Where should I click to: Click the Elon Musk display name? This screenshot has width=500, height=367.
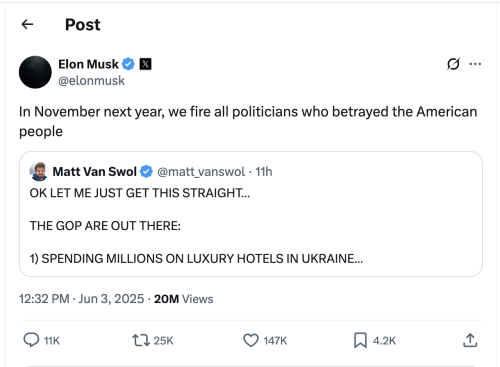pos(88,64)
